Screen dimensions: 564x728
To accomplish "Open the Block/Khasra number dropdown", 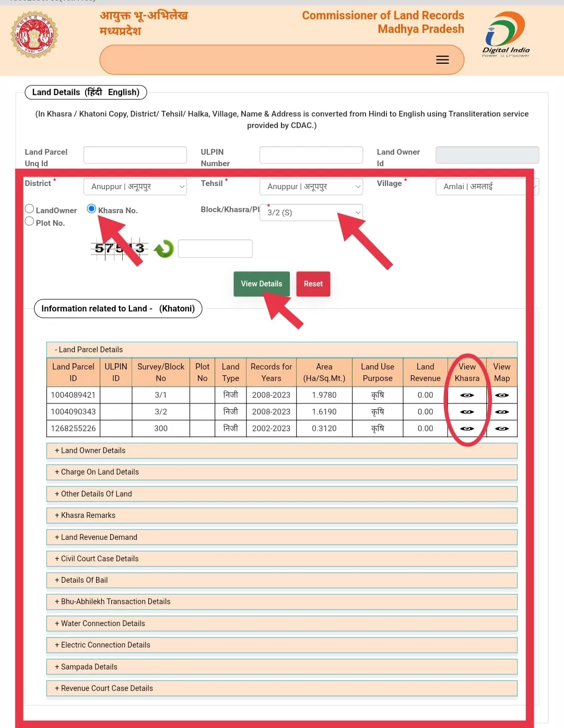I will (311, 213).
